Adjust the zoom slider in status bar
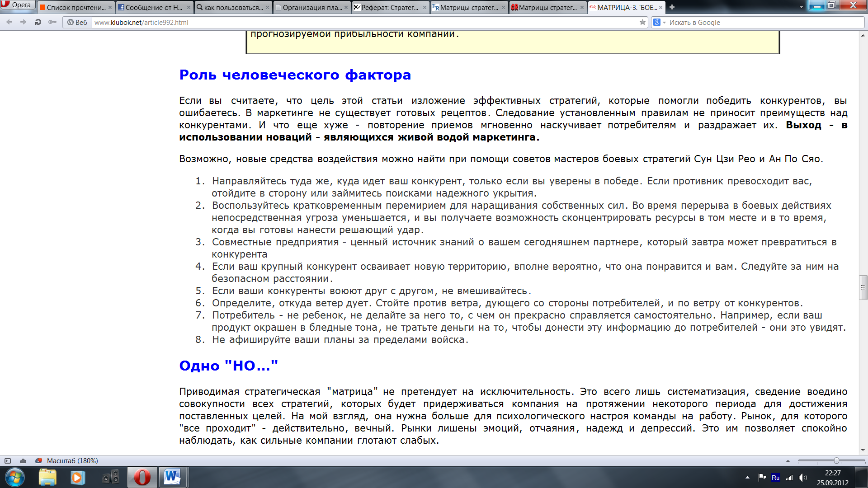The width and height of the screenshot is (868, 488). point(836,461)
